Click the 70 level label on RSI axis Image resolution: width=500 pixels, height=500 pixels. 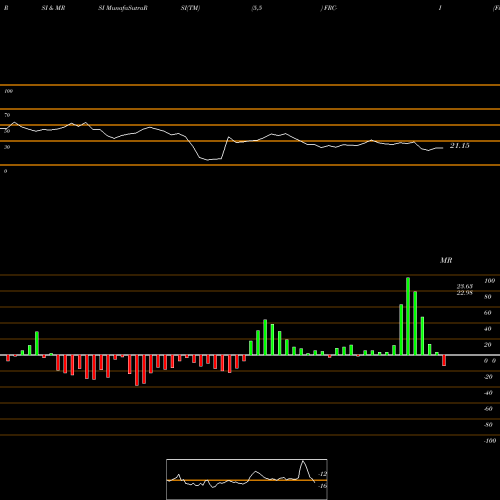[x=7, y=115]
